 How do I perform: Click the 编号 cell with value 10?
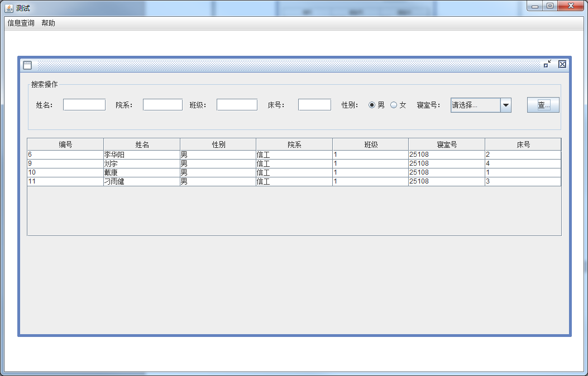pyautogui.click(x=65, y=172)
